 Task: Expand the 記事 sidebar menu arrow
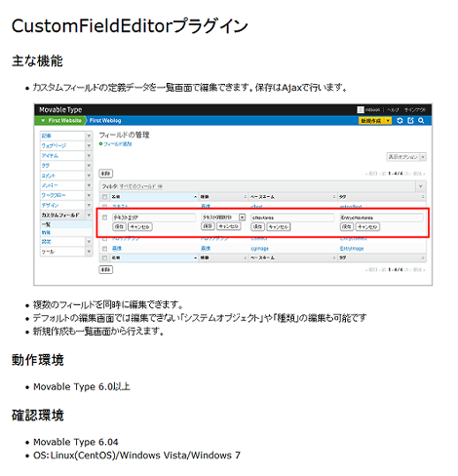coord(89,136)
